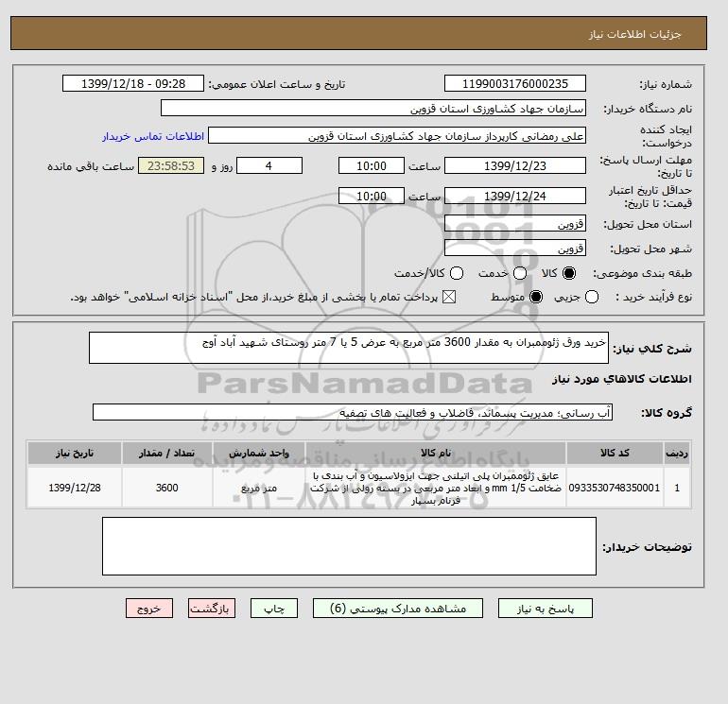Click the کد کالا column header

615,453
